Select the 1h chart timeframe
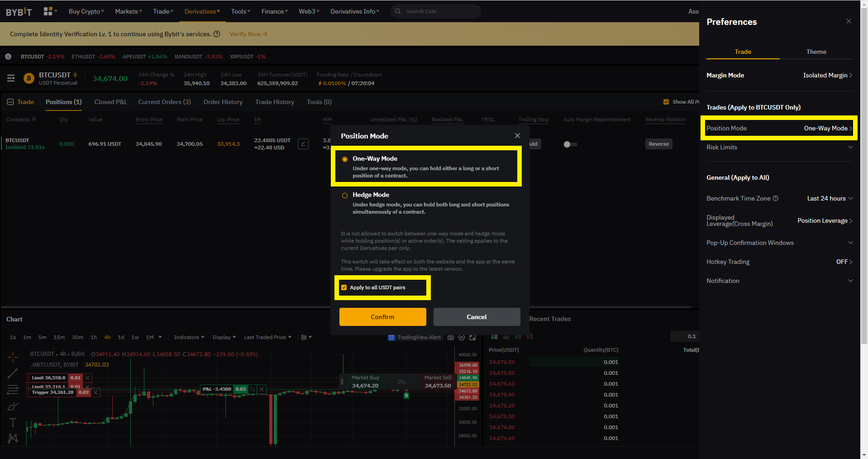Viewport: 868px width, 459px height. point(94,337)
